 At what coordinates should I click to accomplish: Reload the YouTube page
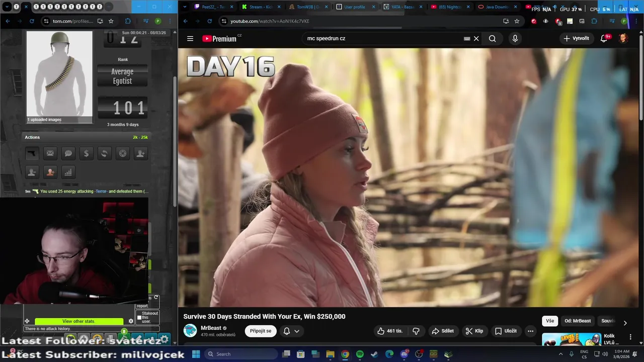[x=209, y=21]
